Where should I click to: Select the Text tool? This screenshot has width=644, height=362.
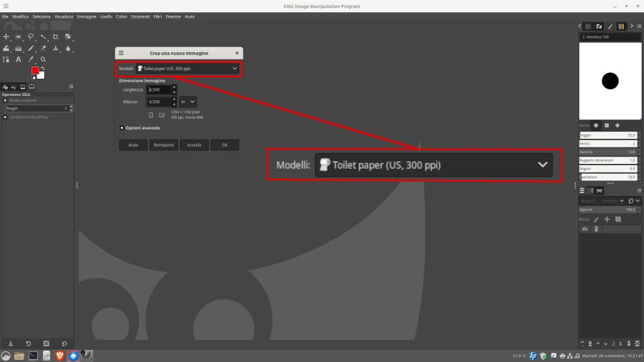click(x=18, y=59)
